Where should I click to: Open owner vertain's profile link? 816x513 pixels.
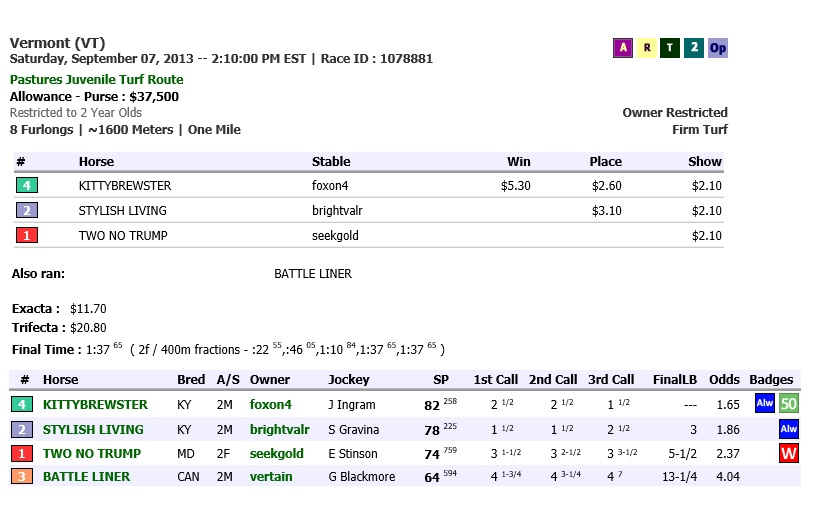pos(271,477)
